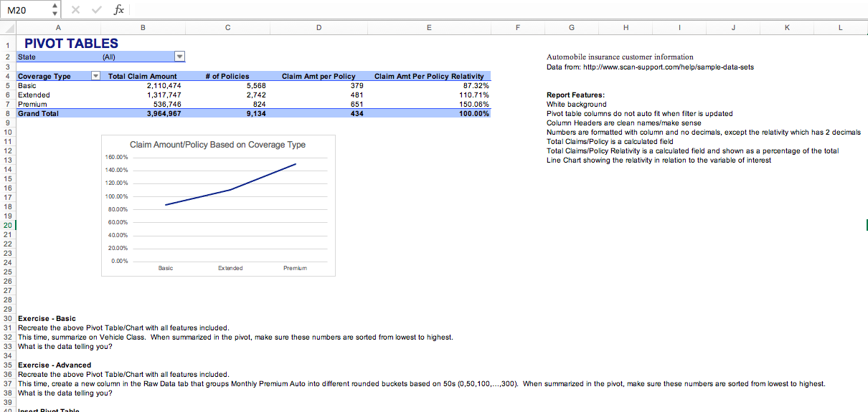Screen dimensions: 868x412
Task: Click the 1,317,747 claim amount cell
Action: (x=164, y=95)
